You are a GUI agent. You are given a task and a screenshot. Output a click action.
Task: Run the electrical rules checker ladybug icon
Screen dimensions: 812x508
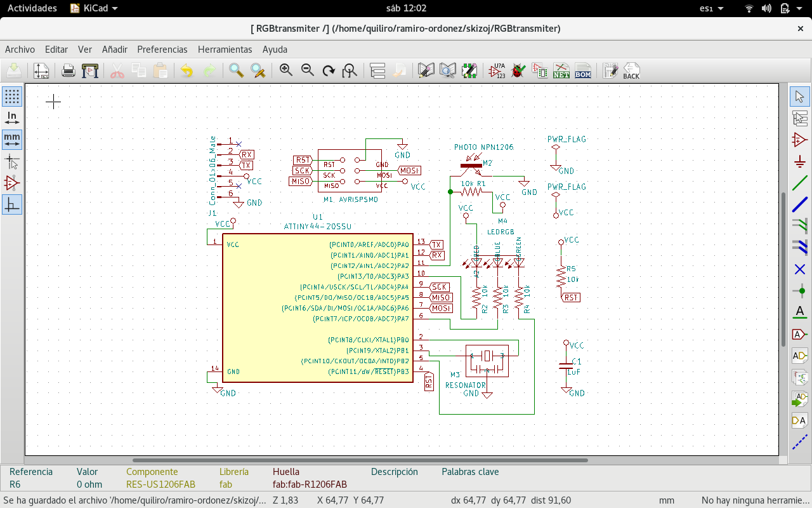[518, 70]
